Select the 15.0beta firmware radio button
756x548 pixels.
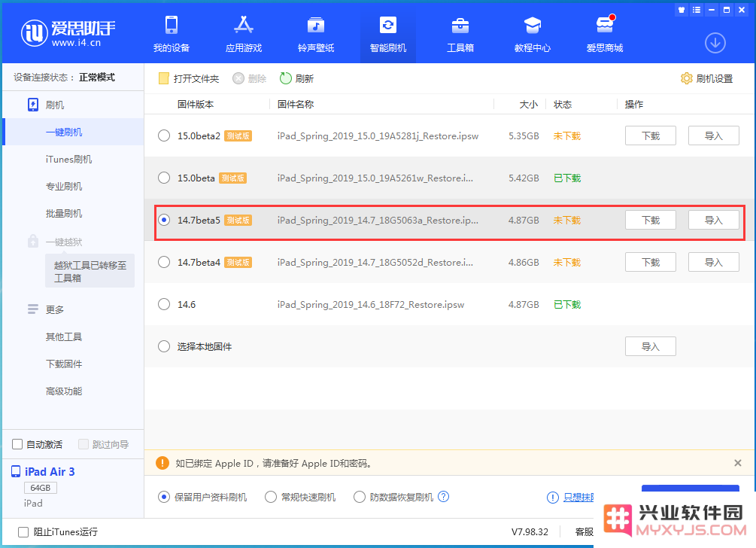coord(164,178)
